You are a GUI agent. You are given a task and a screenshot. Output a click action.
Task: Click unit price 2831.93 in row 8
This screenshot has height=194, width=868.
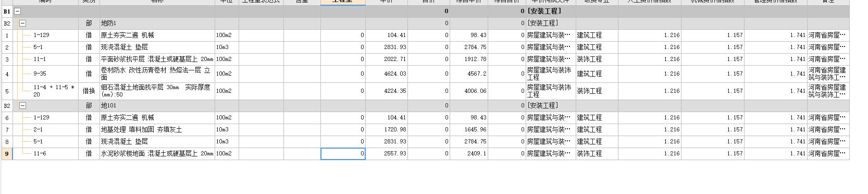[x=395, y=142]
